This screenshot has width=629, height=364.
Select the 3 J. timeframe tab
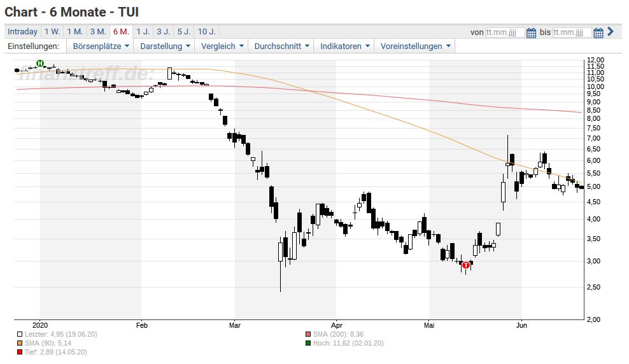[x=163, y=32]
